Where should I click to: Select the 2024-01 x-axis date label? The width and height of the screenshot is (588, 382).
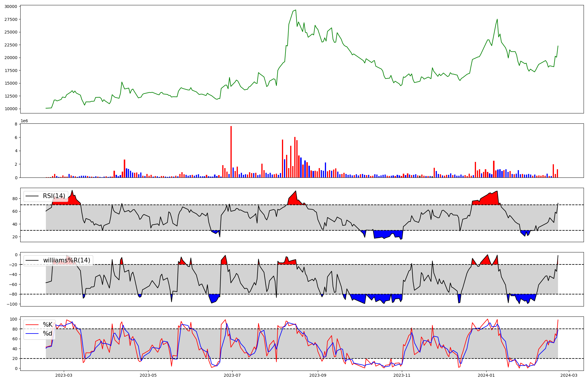coord(486,375)
